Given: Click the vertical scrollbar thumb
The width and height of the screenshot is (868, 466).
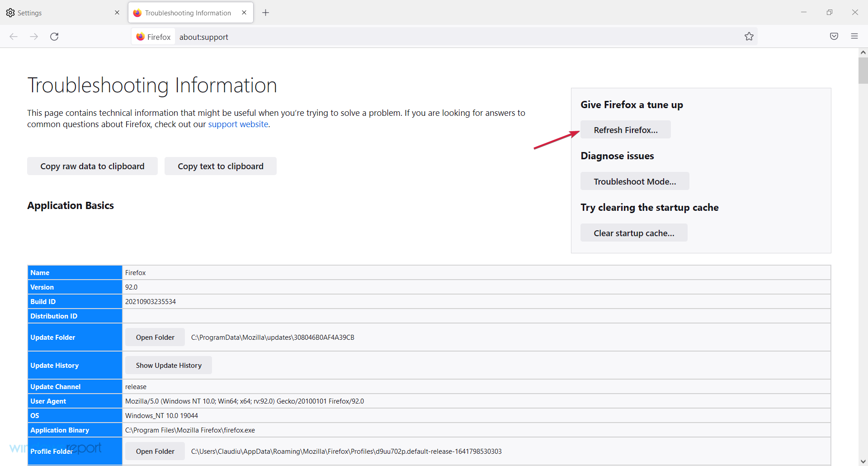Looking at the screenshot, I should (863, 71).
